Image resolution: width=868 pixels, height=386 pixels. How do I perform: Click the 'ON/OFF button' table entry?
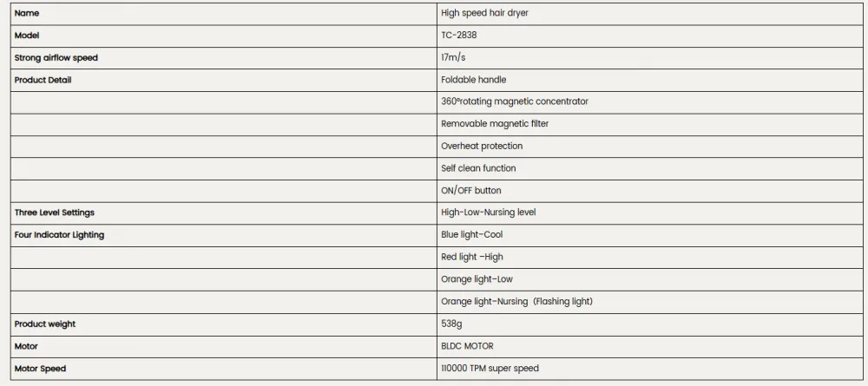click(471, 191)
